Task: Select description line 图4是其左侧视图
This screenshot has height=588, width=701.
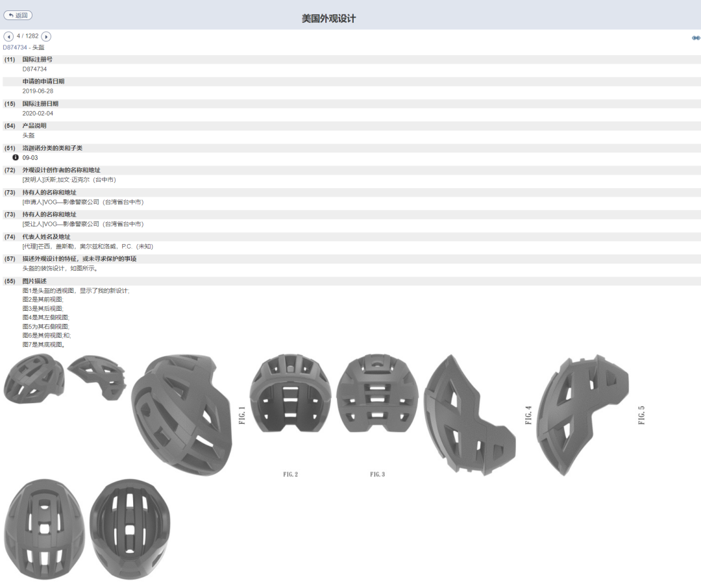Action: coord(46,317)
